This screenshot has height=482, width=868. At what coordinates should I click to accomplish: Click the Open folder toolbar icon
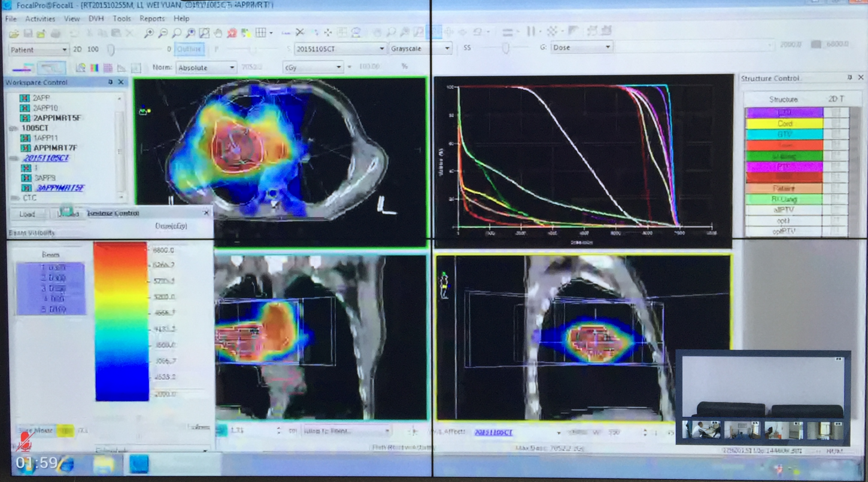13,33
